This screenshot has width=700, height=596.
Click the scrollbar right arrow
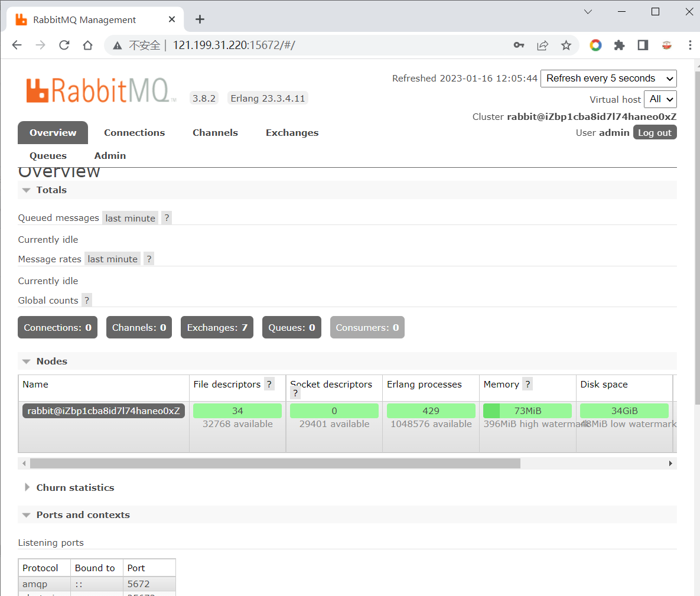(x=670, y=464)
